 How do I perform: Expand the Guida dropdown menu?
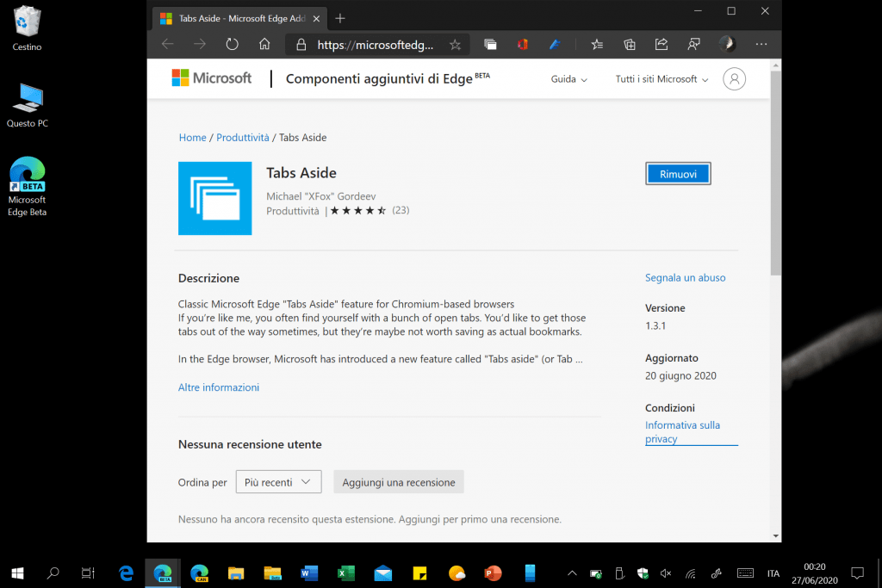point(568,79)
